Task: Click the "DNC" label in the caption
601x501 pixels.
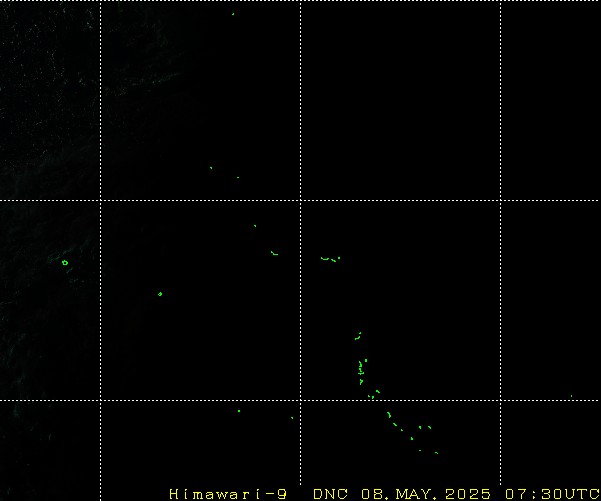Action: pyautogui.click(x=330, y=494)
